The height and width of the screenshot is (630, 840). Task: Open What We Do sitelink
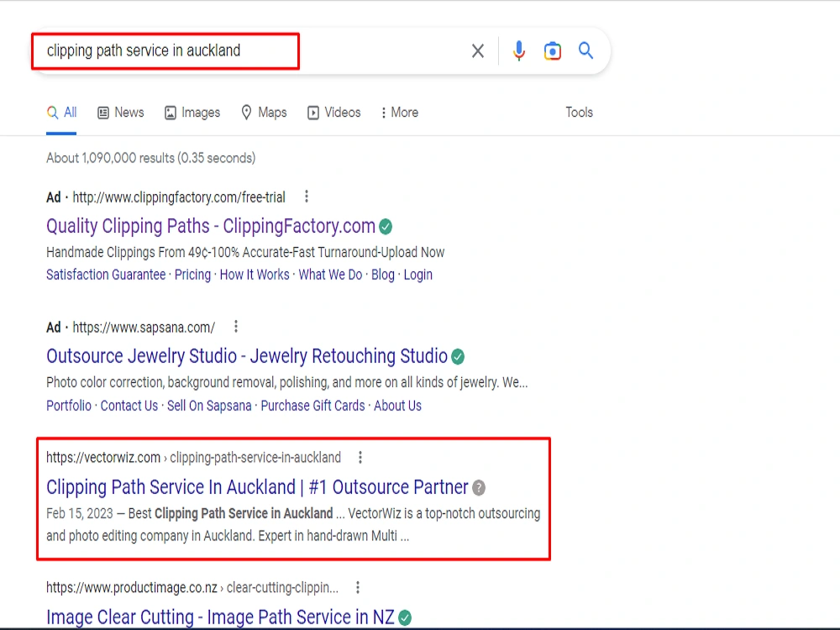point(330,275)
